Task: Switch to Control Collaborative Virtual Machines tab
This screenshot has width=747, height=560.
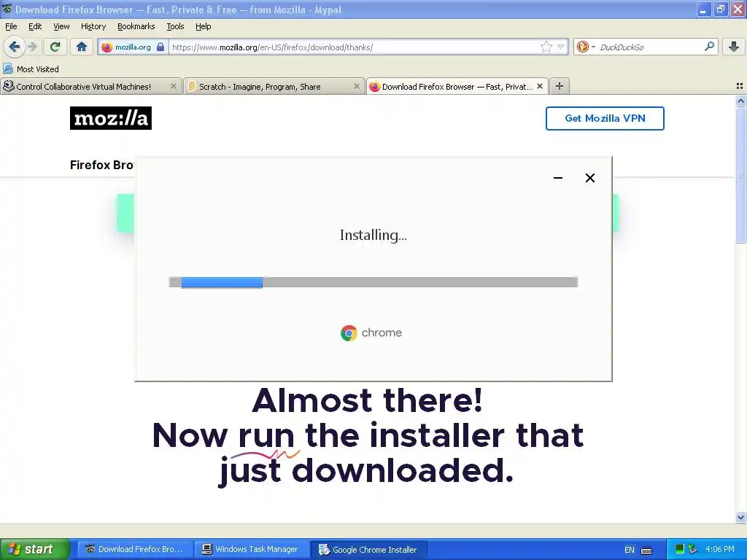Action: [x=90, y=86]
